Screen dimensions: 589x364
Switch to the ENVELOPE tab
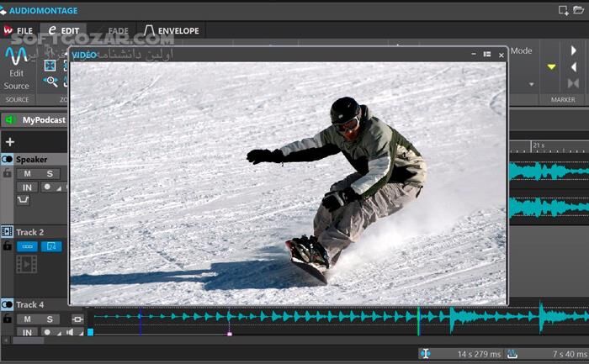click(x=171, y=31)
